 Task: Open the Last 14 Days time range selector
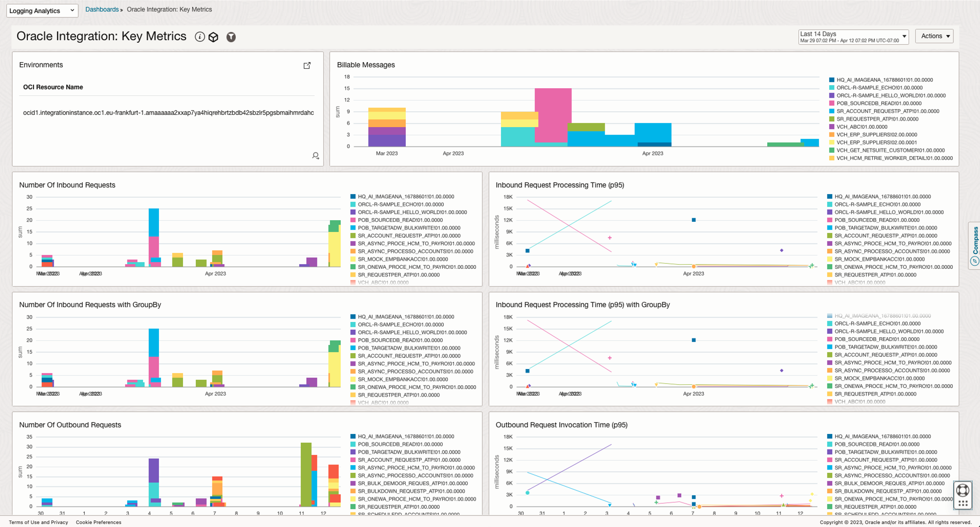(853, 37)
